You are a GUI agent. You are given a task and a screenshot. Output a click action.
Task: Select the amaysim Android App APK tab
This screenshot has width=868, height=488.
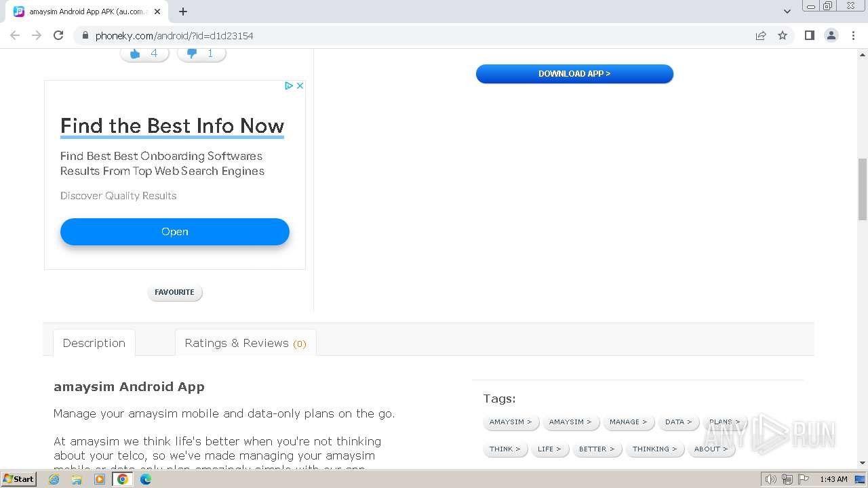point(88,12)
